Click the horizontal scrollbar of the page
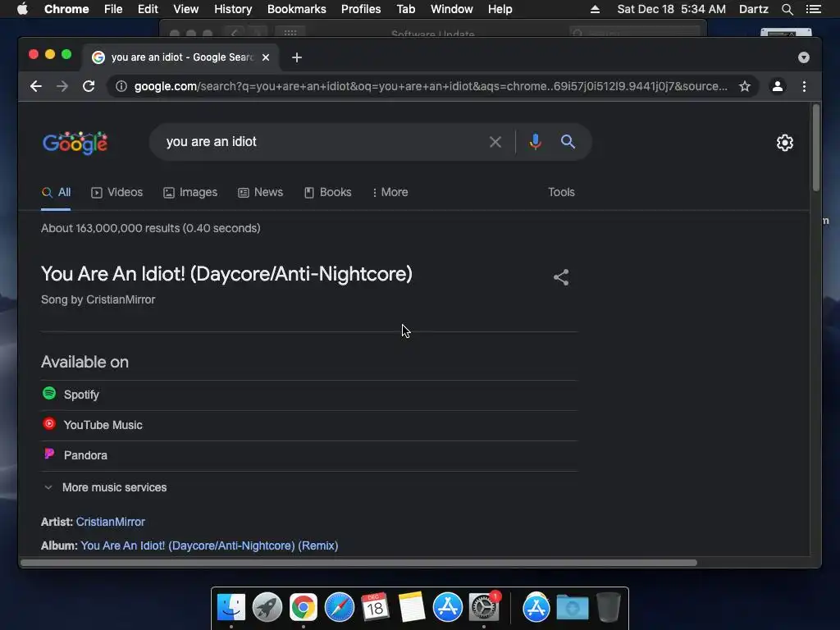 point(359,563)
